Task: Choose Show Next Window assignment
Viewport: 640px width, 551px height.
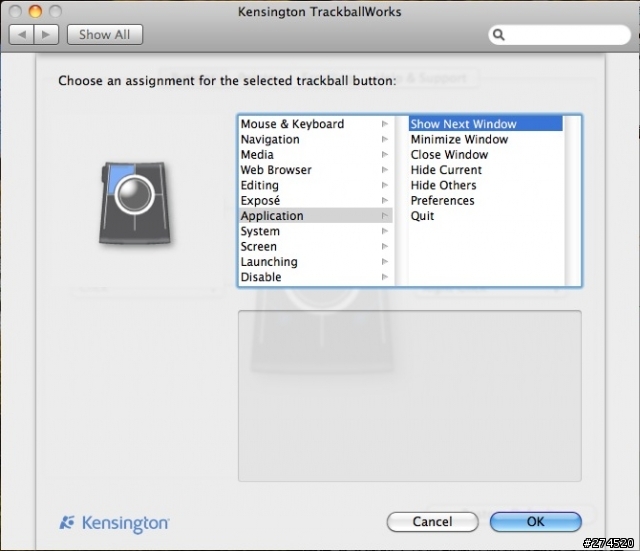Action: tap(486, 124)
